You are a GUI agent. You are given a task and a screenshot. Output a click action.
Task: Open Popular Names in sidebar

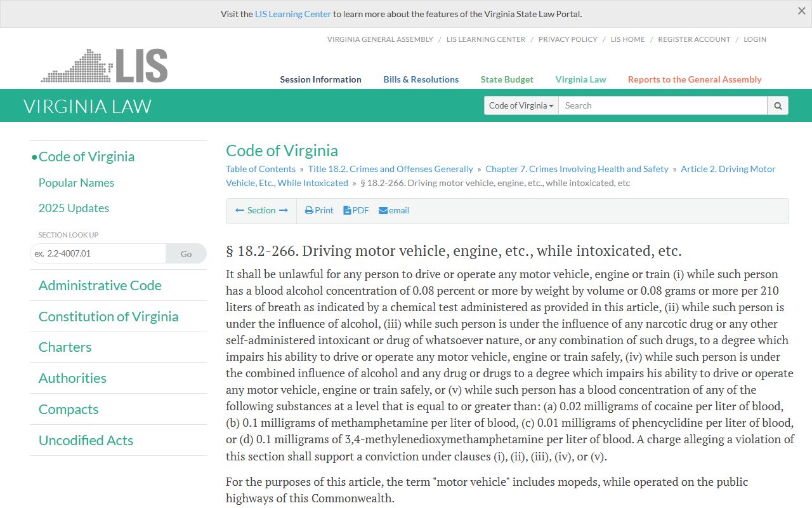click(x=76, y=183)
